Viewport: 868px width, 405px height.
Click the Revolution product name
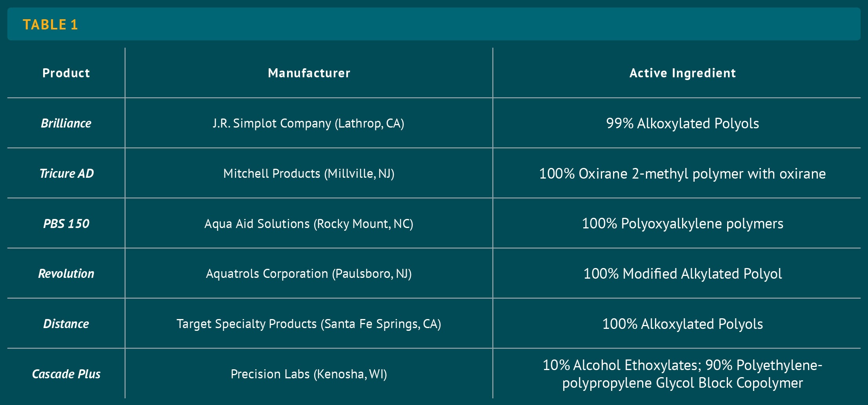66,274
